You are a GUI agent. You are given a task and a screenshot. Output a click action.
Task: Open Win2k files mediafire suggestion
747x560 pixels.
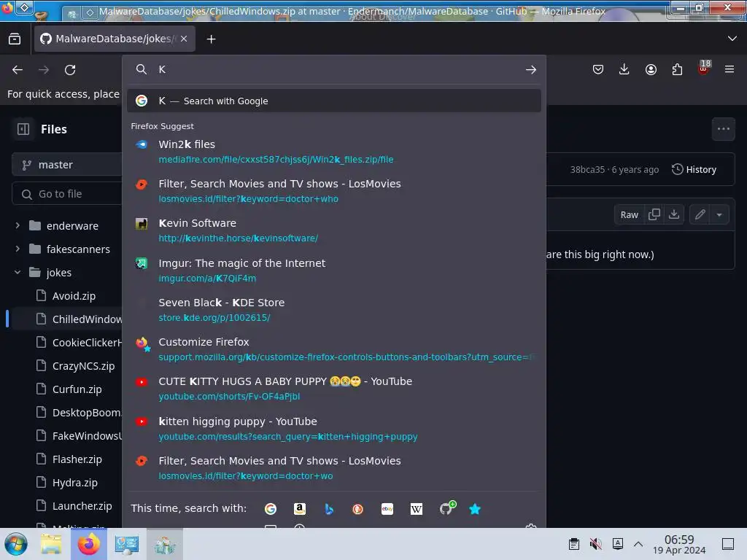(334, 152)
